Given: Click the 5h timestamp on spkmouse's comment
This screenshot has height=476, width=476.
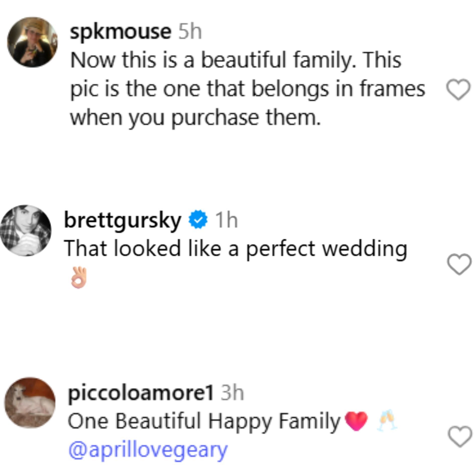Looking at the screenshot, I should tap(190, 32).
